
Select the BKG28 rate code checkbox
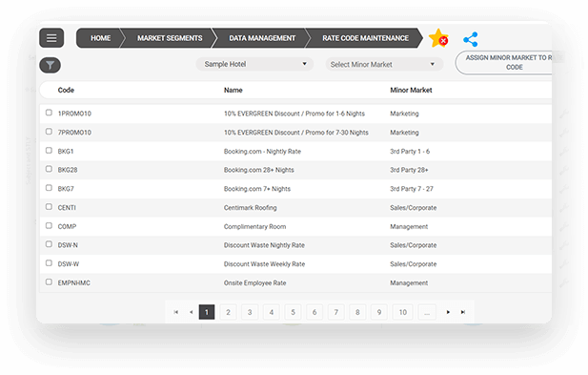pyautogui.click(x=49, y=169)
